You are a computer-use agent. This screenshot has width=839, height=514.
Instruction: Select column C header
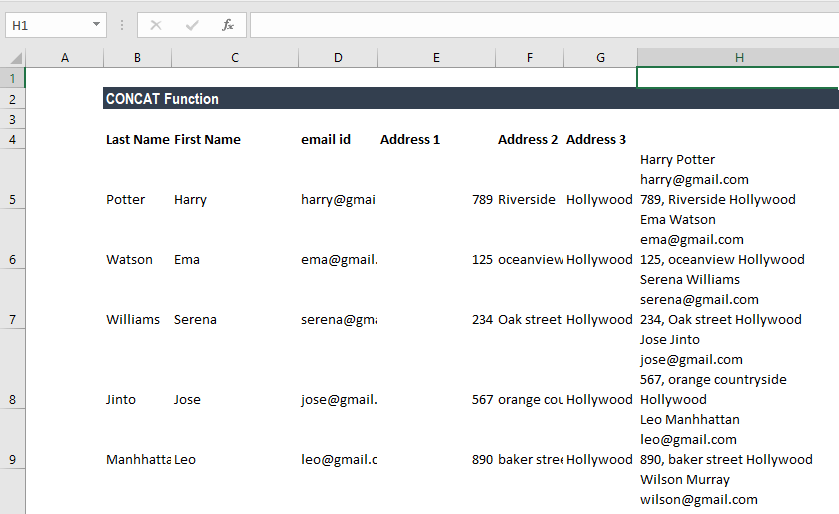[x=235, y=58]
